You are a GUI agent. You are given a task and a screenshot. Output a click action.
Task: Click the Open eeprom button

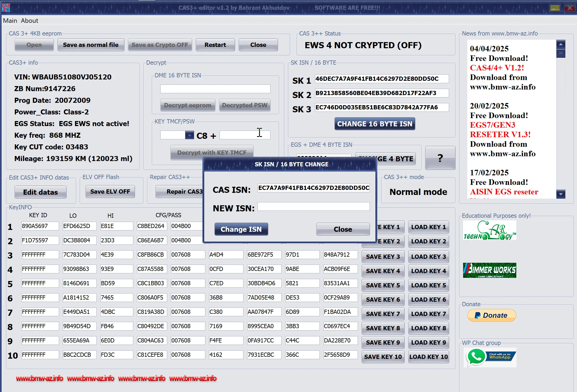click(34, 45)
